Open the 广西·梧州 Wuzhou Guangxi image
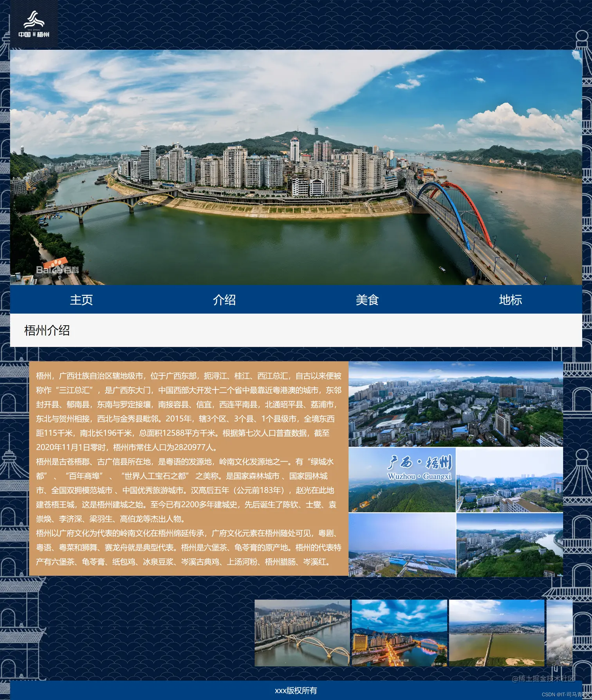The width and height of the screenshot is (592, 700). click(402, 480)
